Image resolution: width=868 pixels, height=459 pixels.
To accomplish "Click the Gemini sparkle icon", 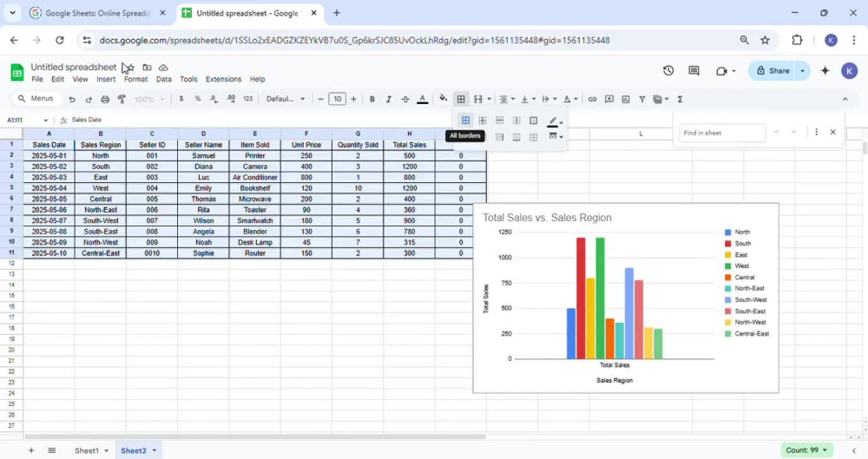I will 825,71.
